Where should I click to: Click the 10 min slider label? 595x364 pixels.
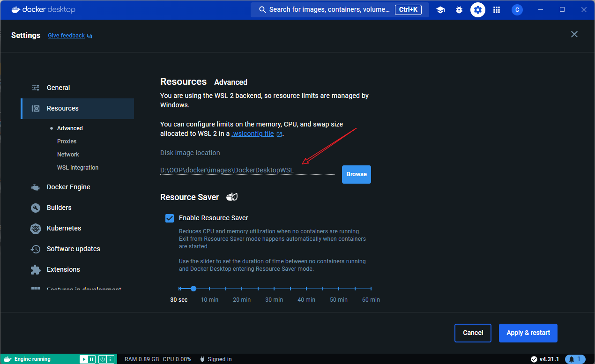tap(210, 300)
